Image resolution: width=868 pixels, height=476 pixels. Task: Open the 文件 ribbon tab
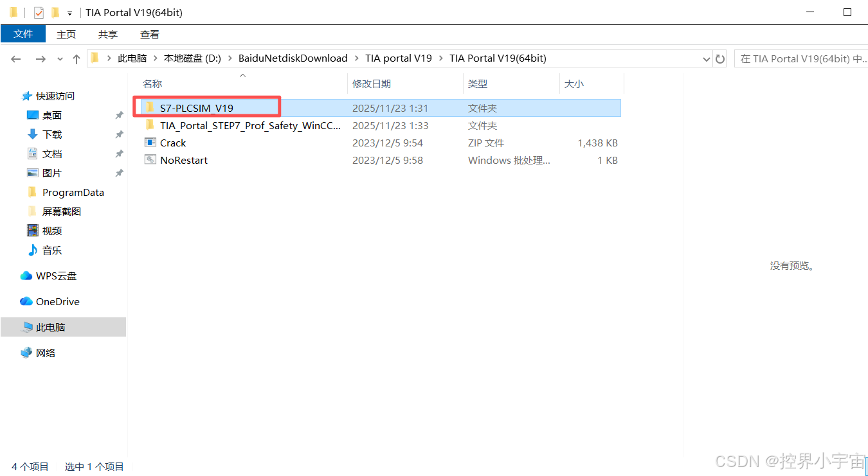point(23,34)
